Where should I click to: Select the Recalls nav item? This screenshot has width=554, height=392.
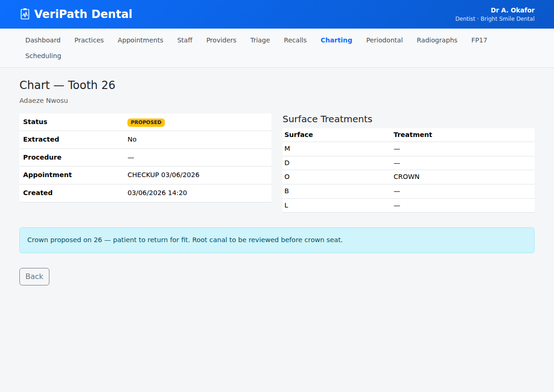[295, 40]
